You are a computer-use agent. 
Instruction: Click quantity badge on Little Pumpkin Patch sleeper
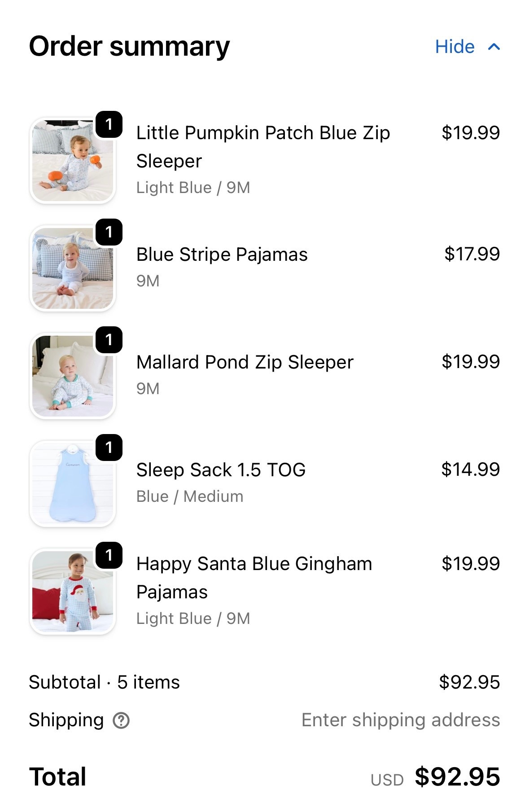click(x=109, y=124)
